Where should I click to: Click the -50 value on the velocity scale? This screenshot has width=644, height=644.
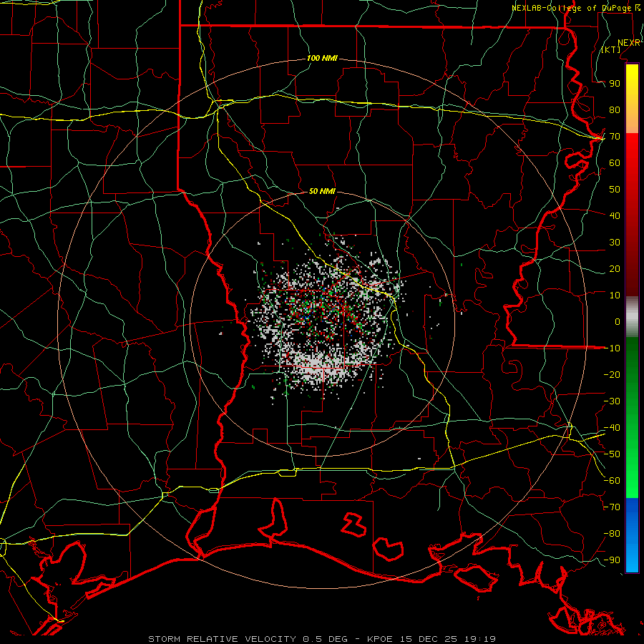[x=612, y=454]
